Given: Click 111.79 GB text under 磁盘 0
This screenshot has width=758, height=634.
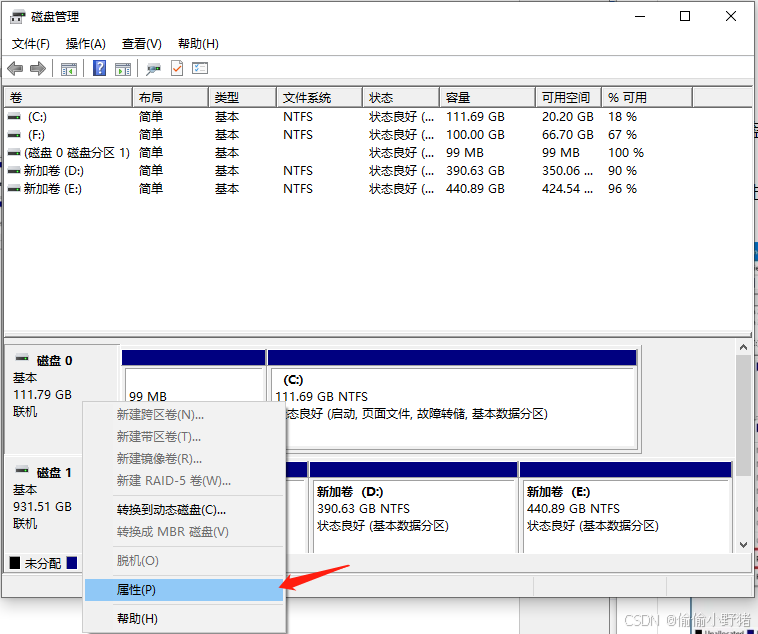Looking at the screenshot, I should (43, 395).
